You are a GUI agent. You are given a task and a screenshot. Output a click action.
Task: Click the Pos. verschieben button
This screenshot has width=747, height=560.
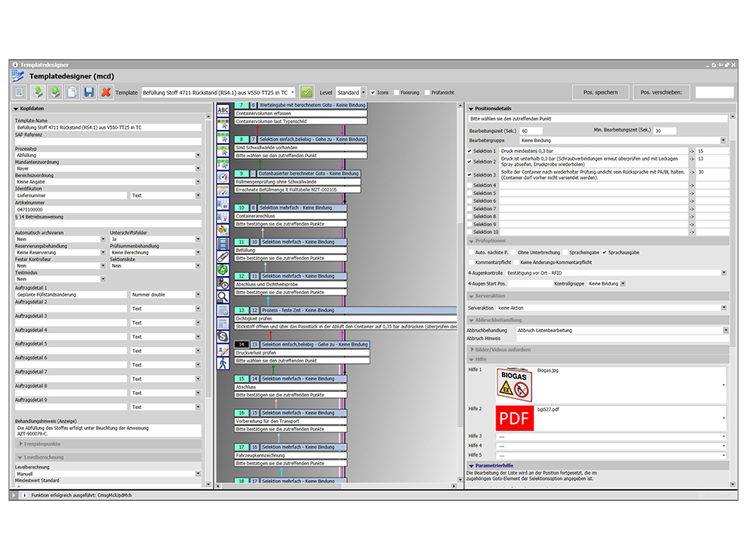pos(661,93)
